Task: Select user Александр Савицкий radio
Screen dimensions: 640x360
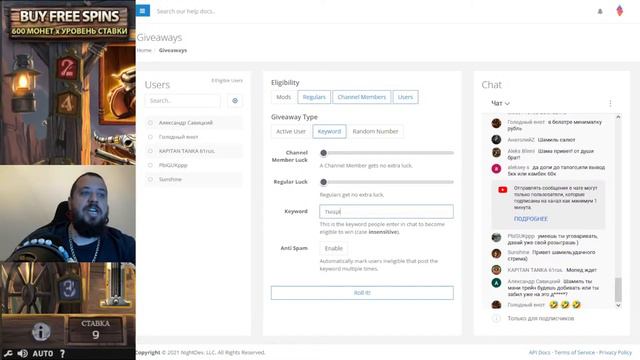Action: [150, 123]
